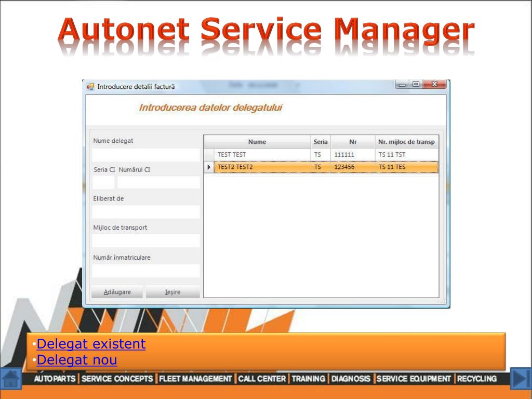Maximize the Introducere detalii factură window
Viewport: 532px width, 399px height.
pyautogui.click(x=416, y=84)
